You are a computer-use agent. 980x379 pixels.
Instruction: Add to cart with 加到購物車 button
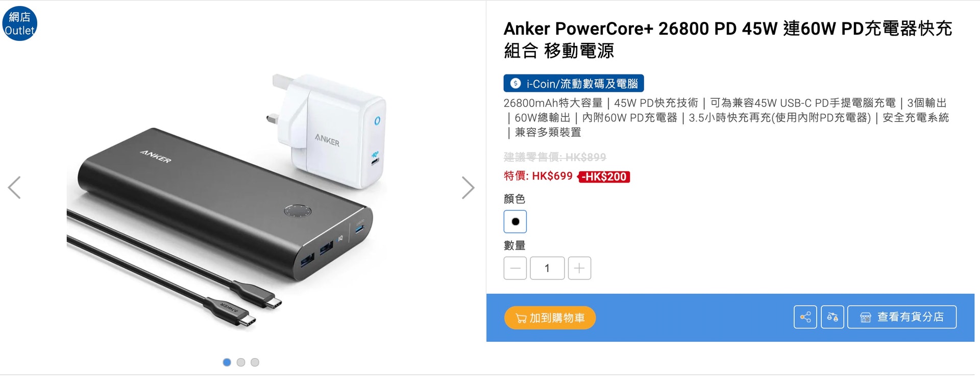[550, 318]
